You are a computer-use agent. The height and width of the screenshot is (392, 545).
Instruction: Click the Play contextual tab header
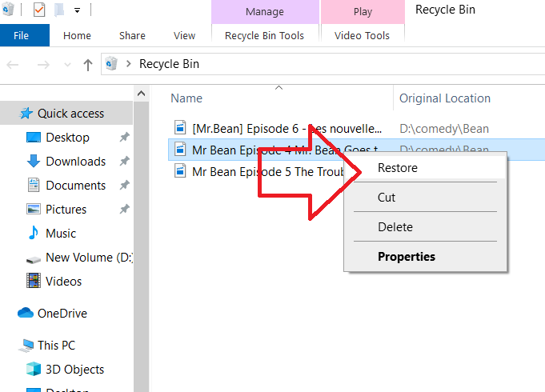pos(363,12)
